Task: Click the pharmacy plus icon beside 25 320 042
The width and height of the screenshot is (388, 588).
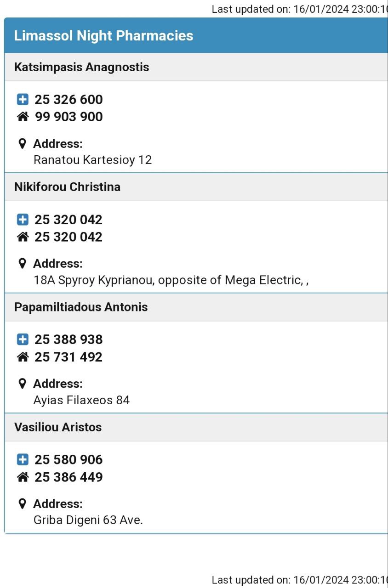Action: (23, 220)
